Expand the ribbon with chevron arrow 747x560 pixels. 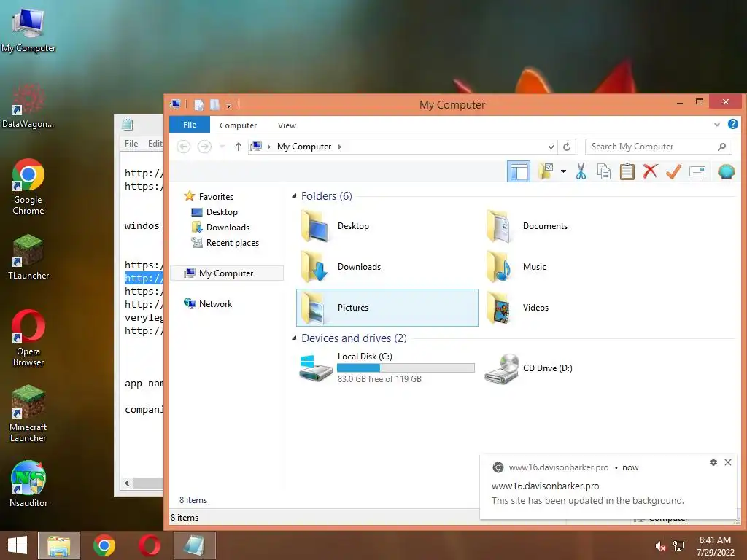pos(717,125)
